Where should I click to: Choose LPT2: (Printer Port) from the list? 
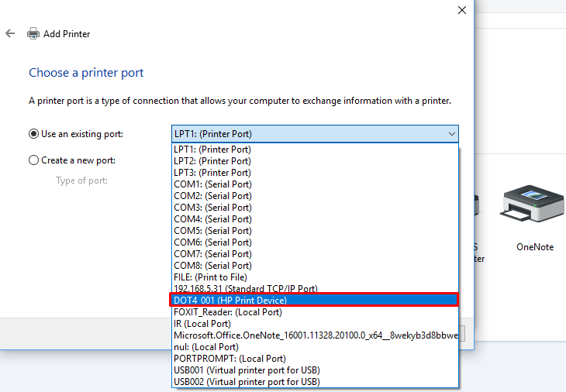(212, 161)
